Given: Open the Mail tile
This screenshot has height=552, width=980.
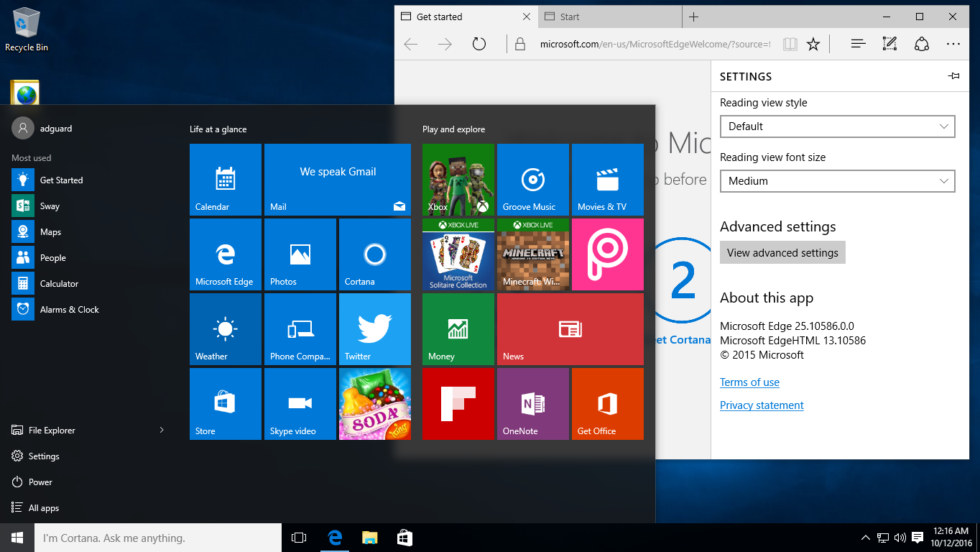Looking at the screenshot, I should pyautogui.click(x=338, y=180).
